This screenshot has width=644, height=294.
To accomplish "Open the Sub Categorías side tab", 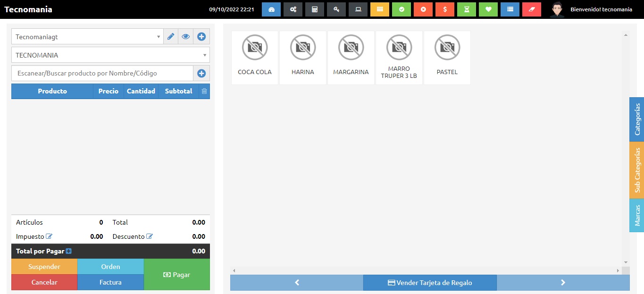I will tap(637, 170).
